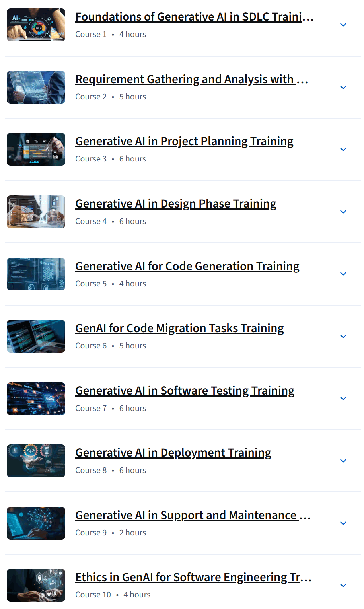
Task: Open GenAI for Code Migration Tasks Training link
Action: click(180, 329)
